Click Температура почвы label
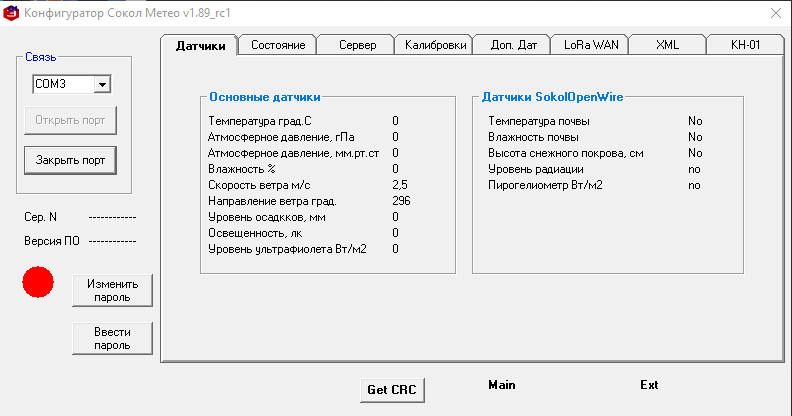 [x=539, y=121]
